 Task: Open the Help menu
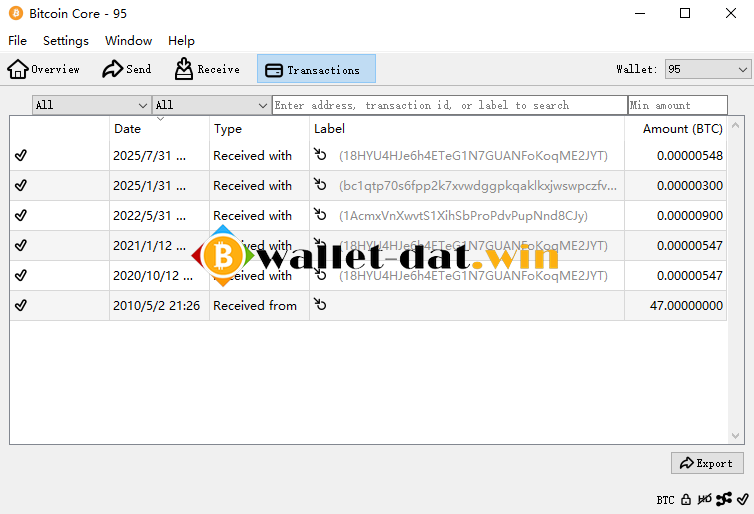pos(181,41)
